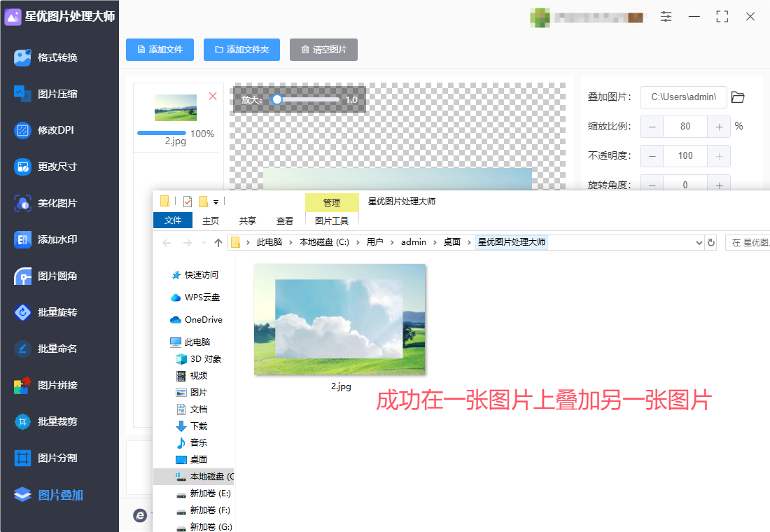
Task: Increase 不透明度 with plus button
Action: click(719, 156)
